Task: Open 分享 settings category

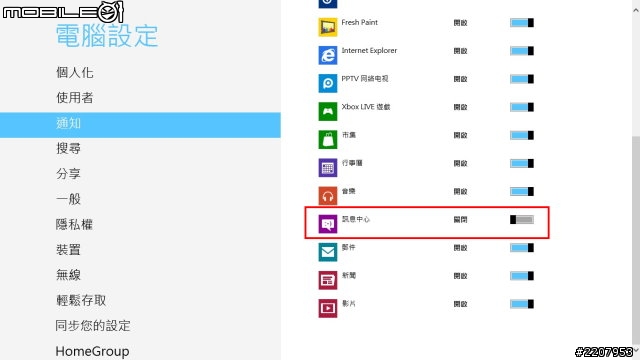Action: click(x=68, y=174)
